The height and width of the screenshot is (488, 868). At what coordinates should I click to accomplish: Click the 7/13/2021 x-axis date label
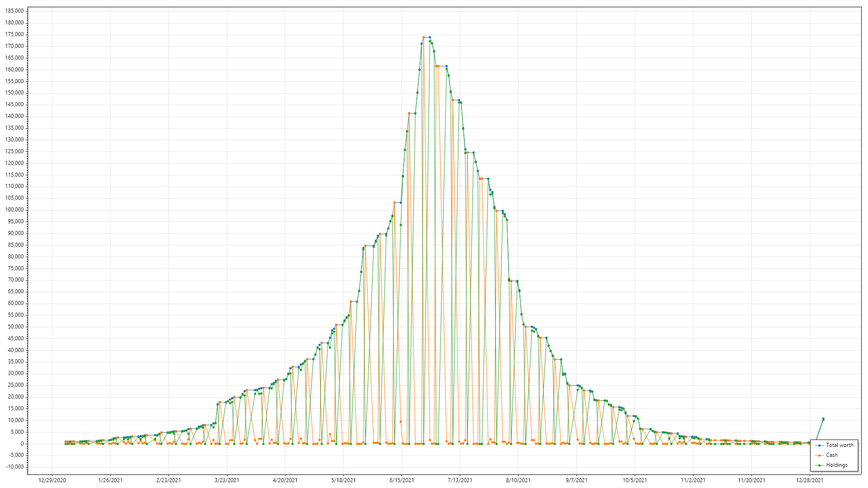point(460,480)
